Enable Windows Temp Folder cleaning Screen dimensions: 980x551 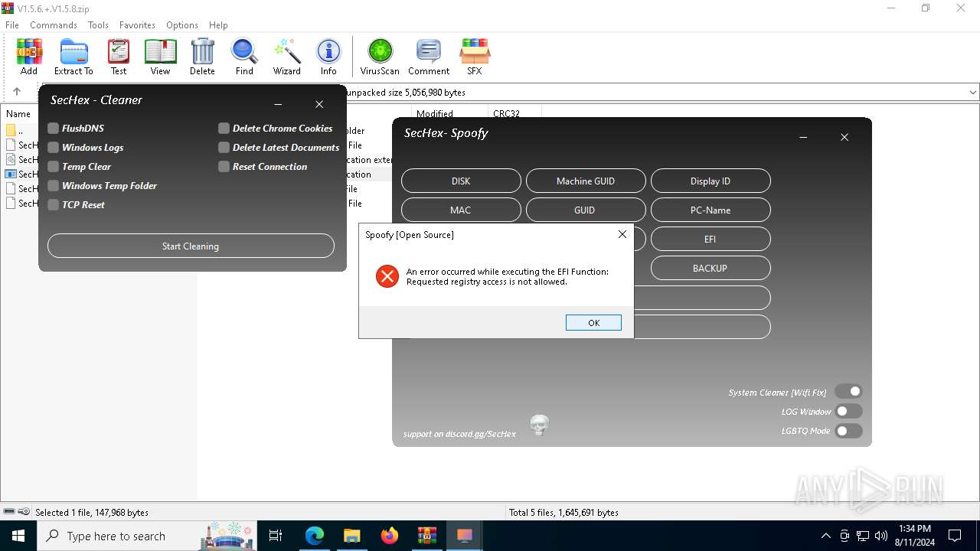[54, 186]
